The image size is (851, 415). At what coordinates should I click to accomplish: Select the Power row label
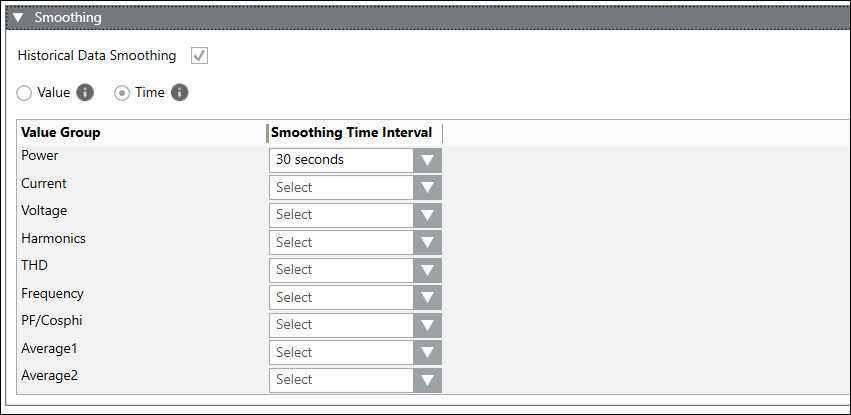point(40,156)
